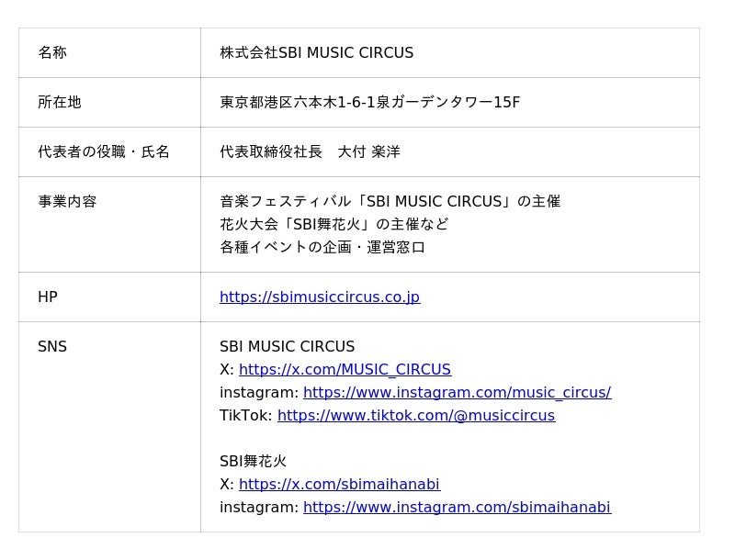Open the MUSIC_CIRCUS X profile link
Screen dimensions: 735x560
[345, 370]
